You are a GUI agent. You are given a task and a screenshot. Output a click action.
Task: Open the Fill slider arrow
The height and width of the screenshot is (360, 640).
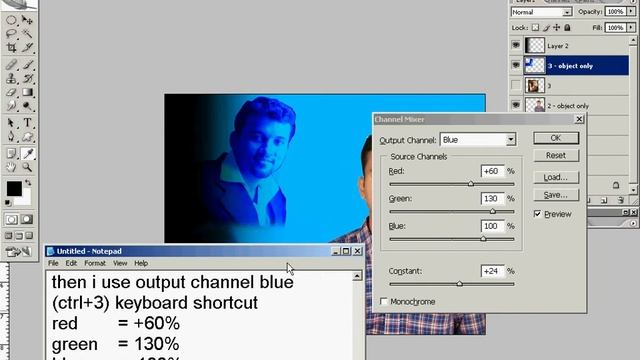tap(631, 28)
